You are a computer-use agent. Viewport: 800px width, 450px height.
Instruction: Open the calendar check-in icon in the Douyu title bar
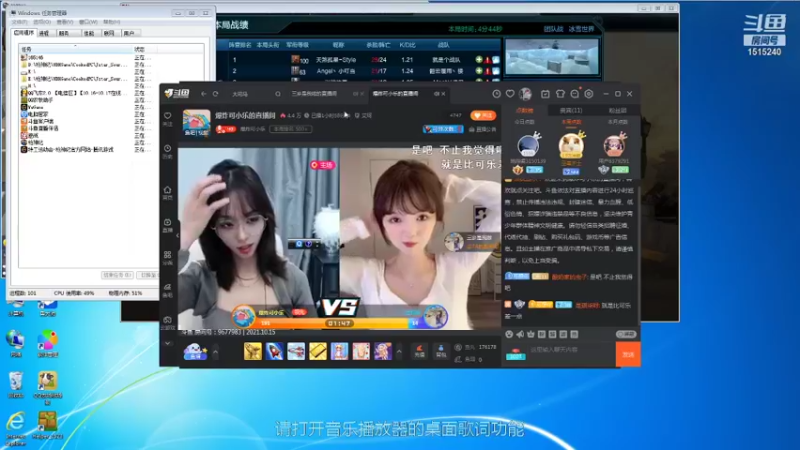(545, 94)
